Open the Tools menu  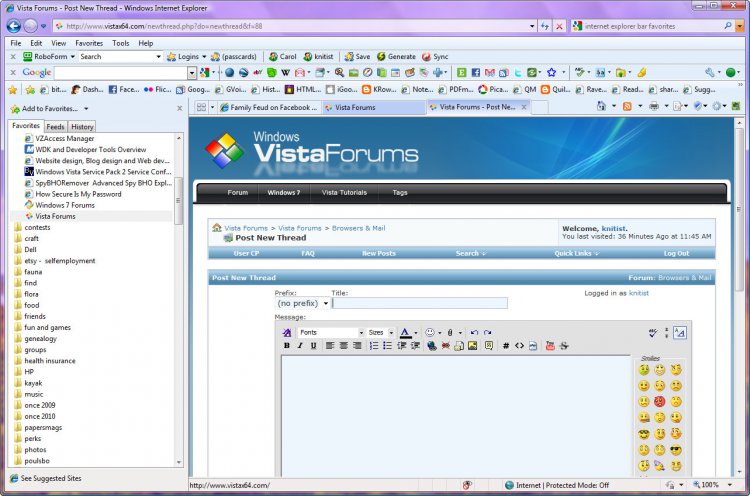pos(121,43)
